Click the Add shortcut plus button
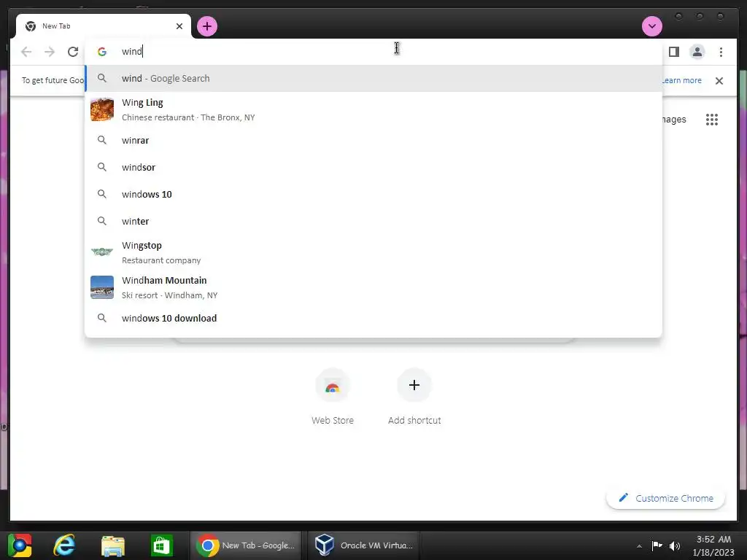This screenshot has height=560, width=747. pos(414,385)
